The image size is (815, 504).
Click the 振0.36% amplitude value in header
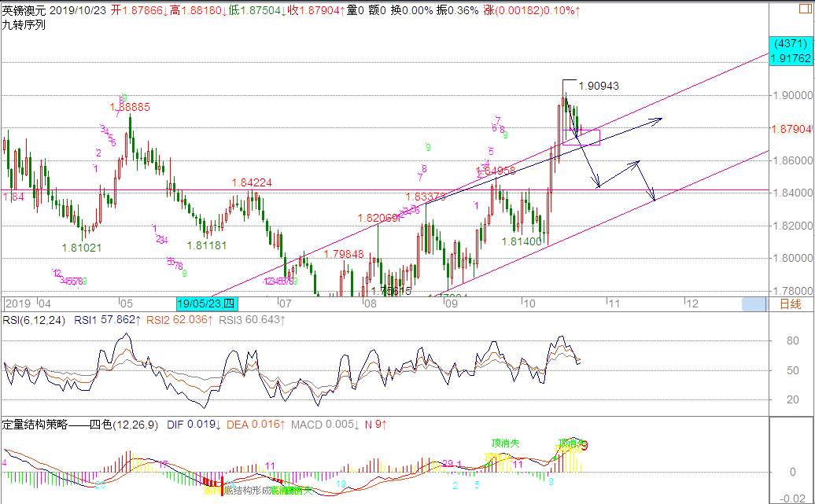pyautogui.click(x=457, y=10)
